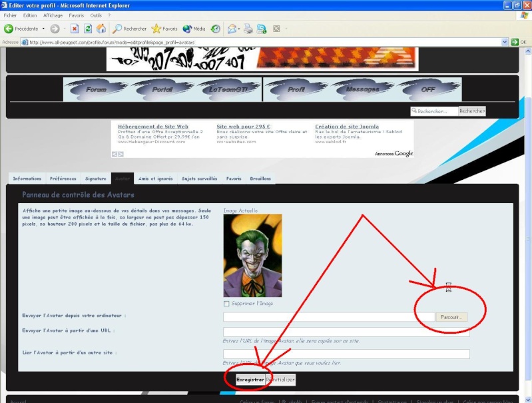
Task: Click the OK go button next to address bar
Action: pyautogui.click(x=519, y=42)
